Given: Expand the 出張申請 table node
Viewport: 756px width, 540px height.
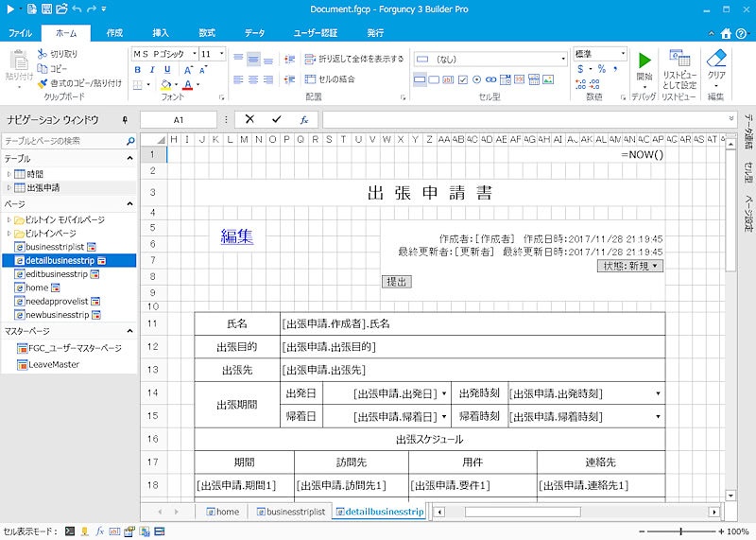Looking at the screenshot, I should (x=9, y=188).
